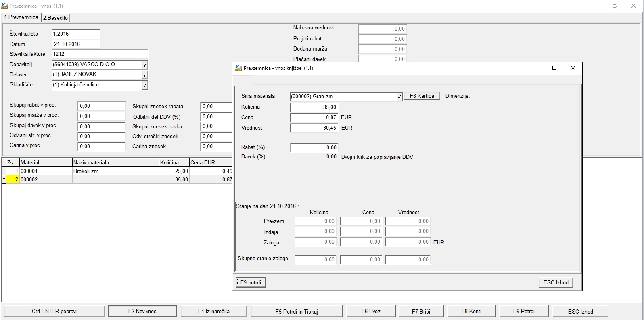Click the Dvojni klik za popravljanje DDV text
The width and height of the screenshot is (644, 320).
pyautogui.click(x=377, y=157)
